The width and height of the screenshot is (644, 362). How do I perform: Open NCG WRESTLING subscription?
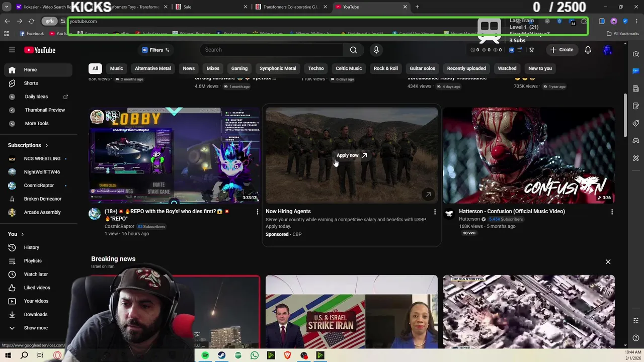[x=39, y=158]
